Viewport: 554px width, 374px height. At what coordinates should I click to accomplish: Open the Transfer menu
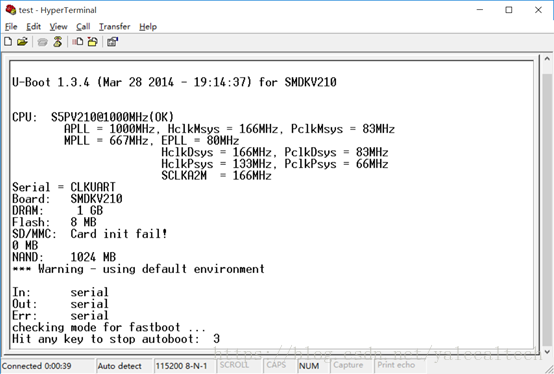point(114,26)
